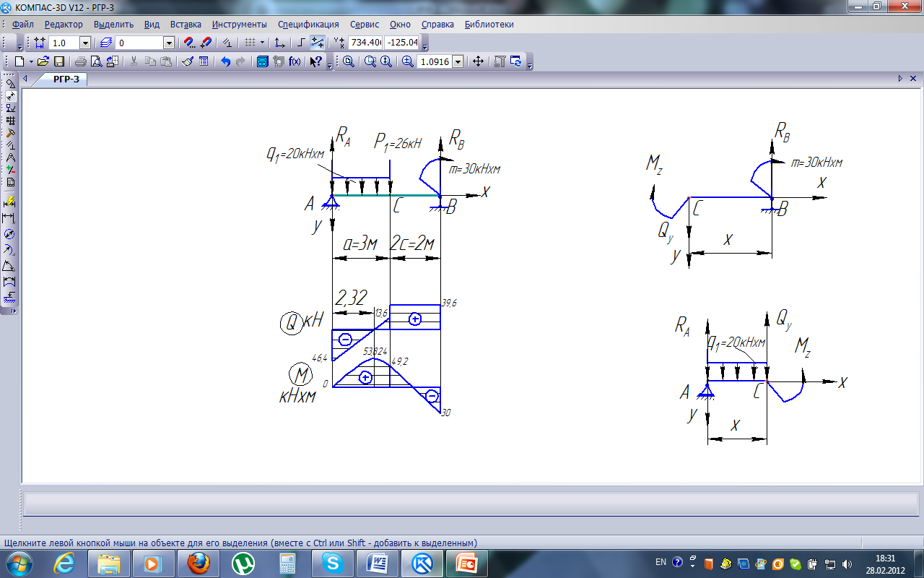Open snap settings magnet icon
This screenshot has height=578, width=924.
(189, 43)
